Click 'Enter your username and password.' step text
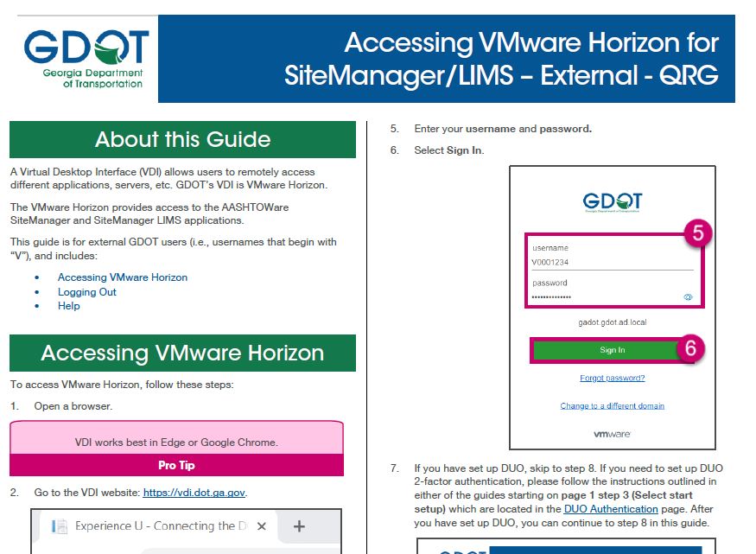Screen dimensions: 756x554 (x=503, y=129)
